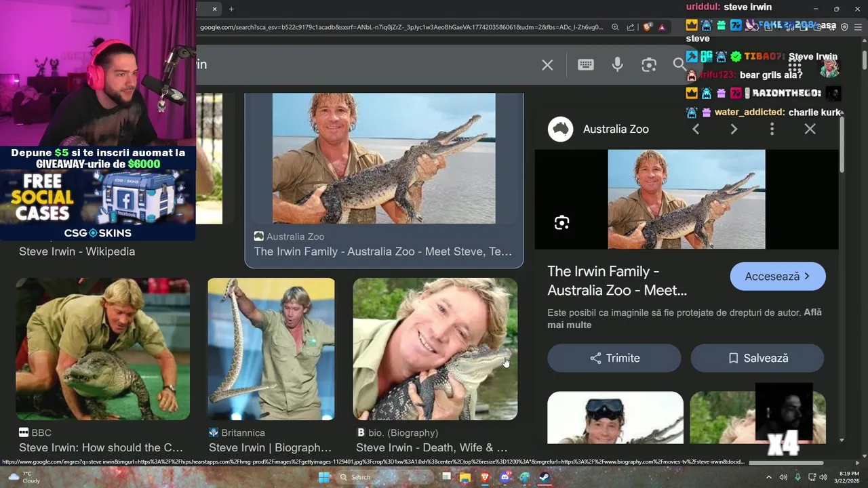Select the Biography image of Irwin hugging crocodile
Image resolution: width=868 pixels, height=488 pixels.
(435, 349)
